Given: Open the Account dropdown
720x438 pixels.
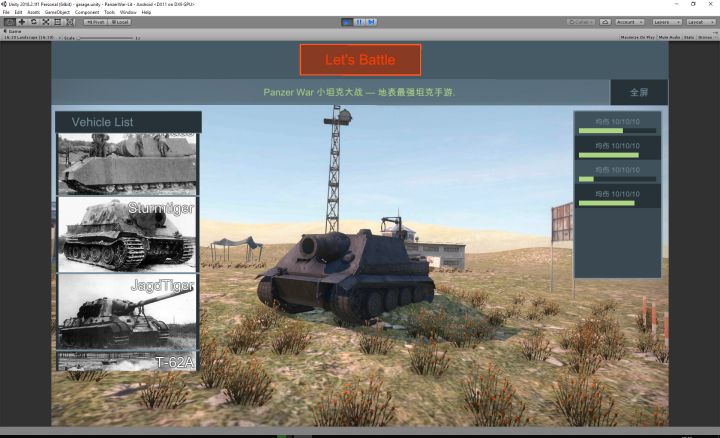Looking at the screenshot, I should [x=629, y=22].
